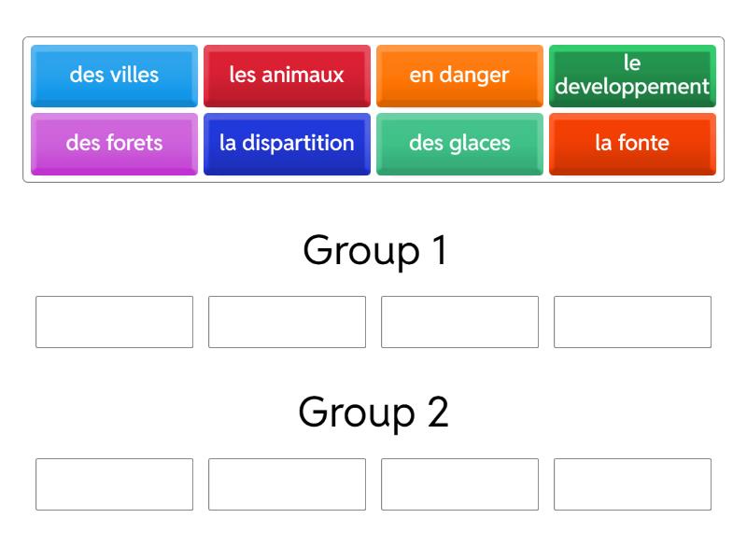The height and width of the screenshot is (560, 747).
Task: Pick the 'les animaux' tile
Action: coord(287,75)
